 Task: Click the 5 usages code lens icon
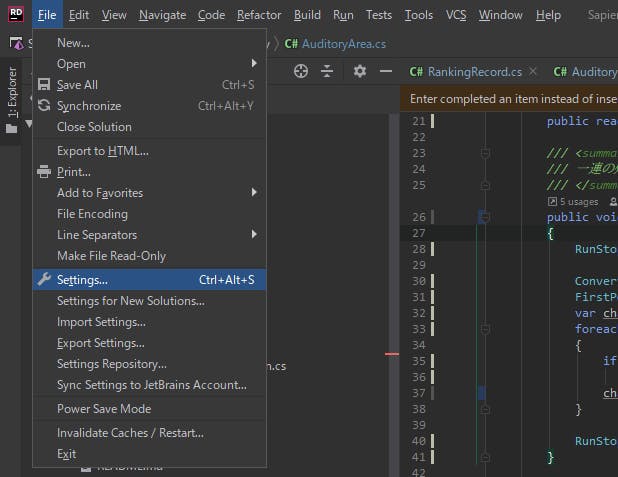pos(552,201)
